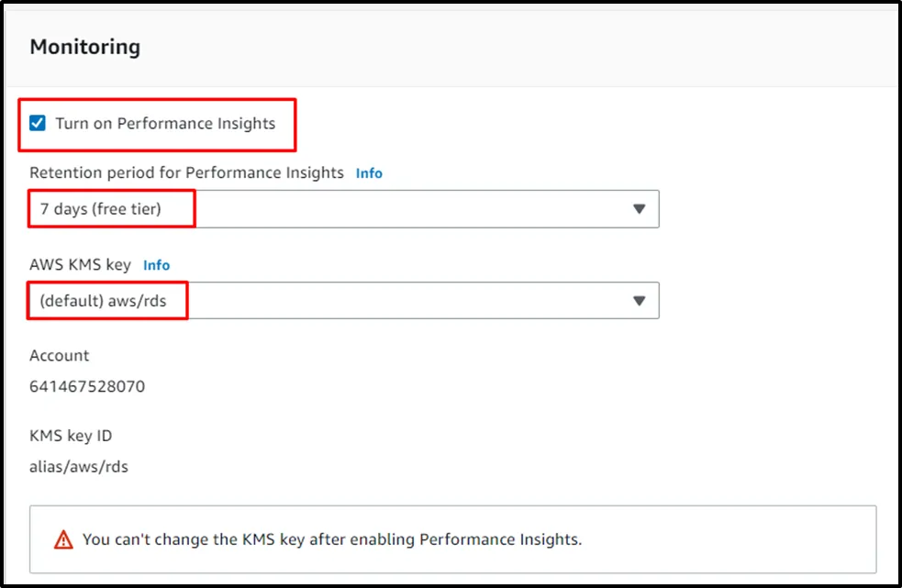Click the KMS key ID label

tap(71, 436)
